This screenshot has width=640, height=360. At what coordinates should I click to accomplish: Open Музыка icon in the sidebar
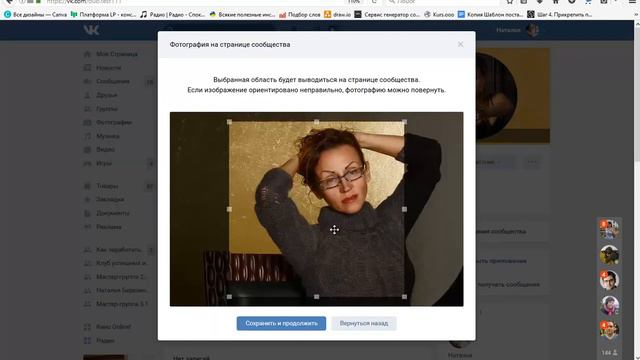click(87, 136)
